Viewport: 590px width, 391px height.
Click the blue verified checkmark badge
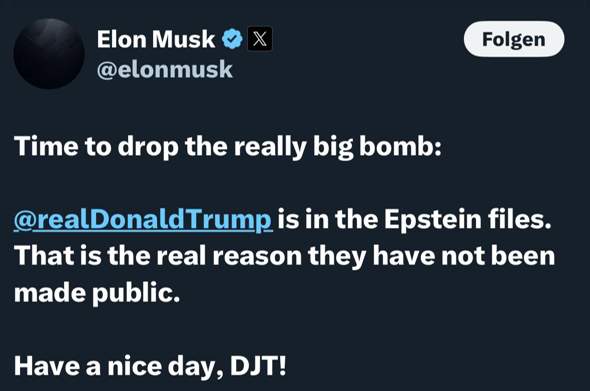click(x=232, y=39)
